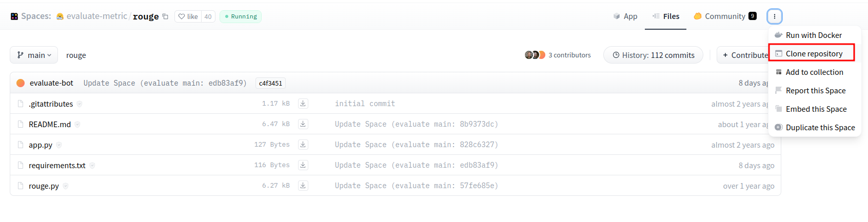This screenshot has height=222, width=868.
Task: Copy the Space name with copy icon
Action: [165, 16]
